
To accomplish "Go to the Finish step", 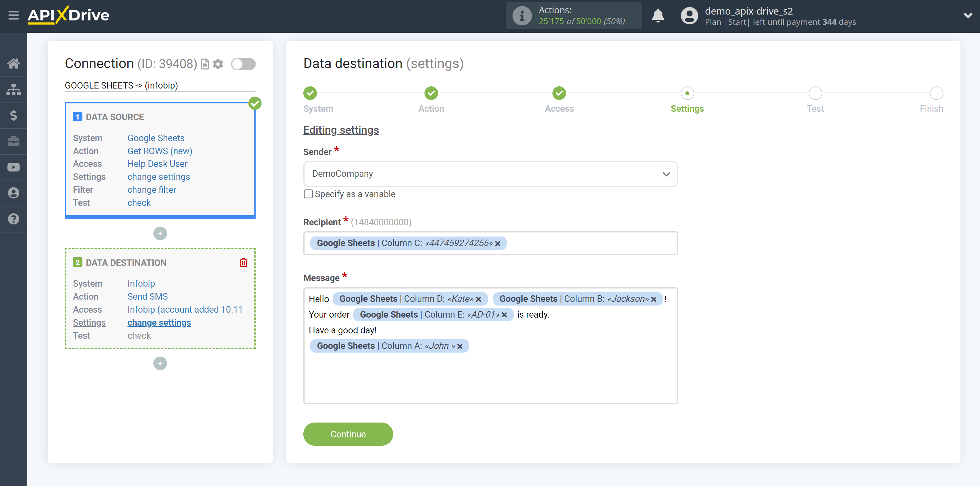I will 936,93.
